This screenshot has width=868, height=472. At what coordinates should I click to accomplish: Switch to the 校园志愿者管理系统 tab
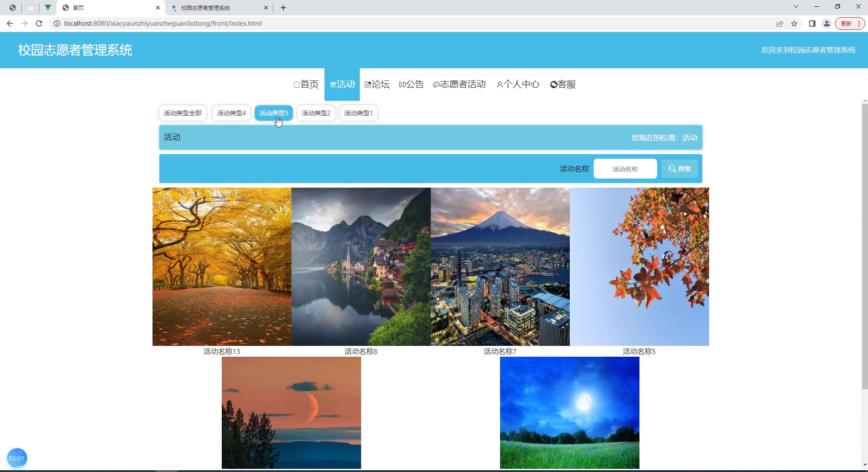coord(219,8)
